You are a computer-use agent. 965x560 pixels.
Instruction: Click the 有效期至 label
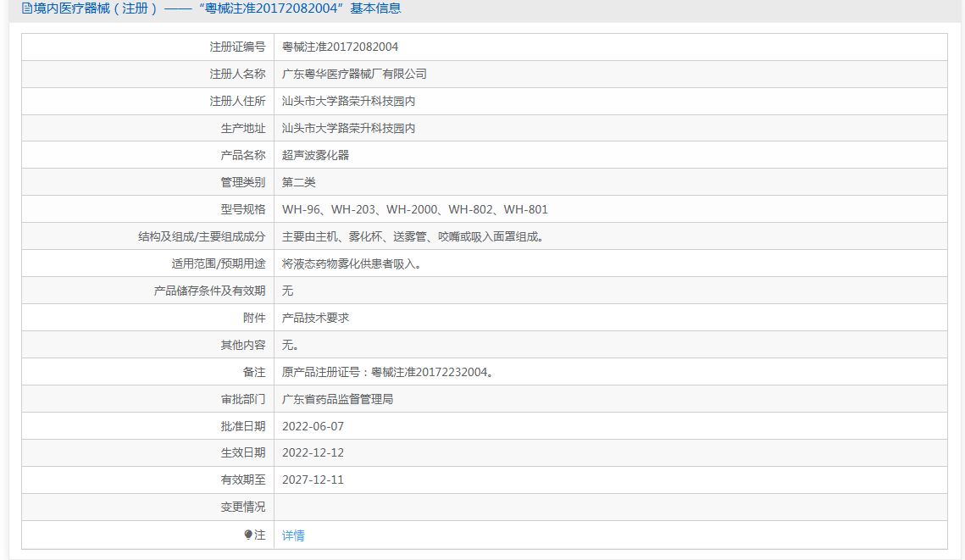point(243,480)
